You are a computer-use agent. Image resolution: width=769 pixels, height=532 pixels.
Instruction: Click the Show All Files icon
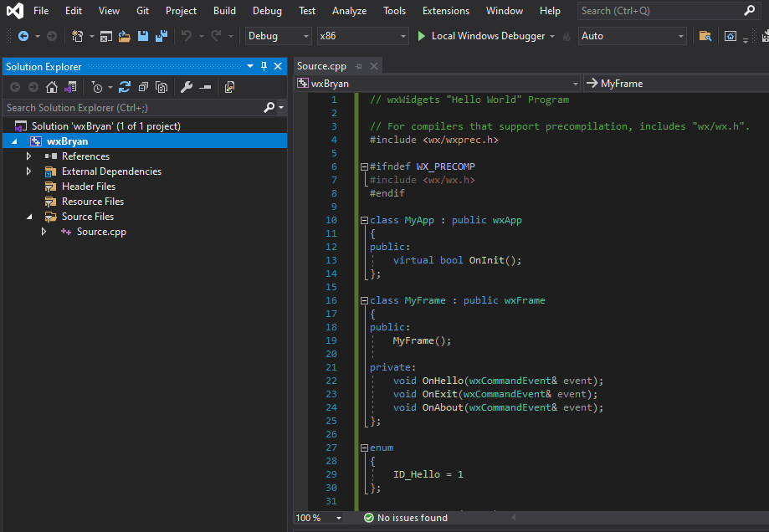click(161, 87)
